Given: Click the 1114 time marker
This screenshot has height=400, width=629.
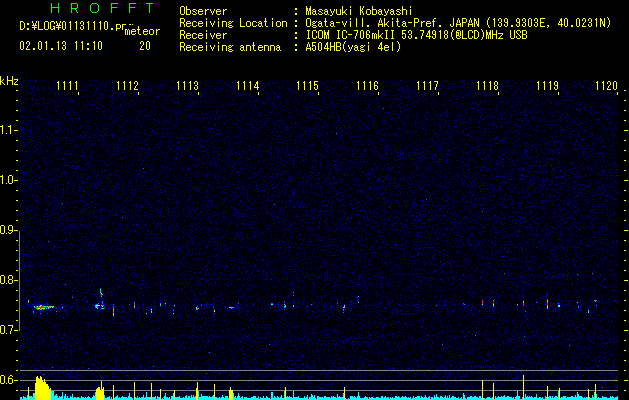Looking at the screenshot, I should click(x=248, y=86).
